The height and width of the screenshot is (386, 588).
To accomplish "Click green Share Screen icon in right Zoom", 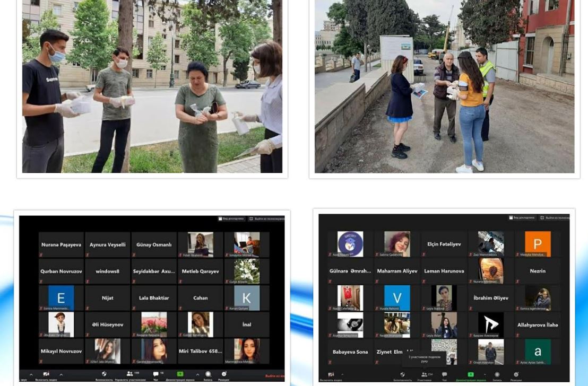I will (470, 375).
